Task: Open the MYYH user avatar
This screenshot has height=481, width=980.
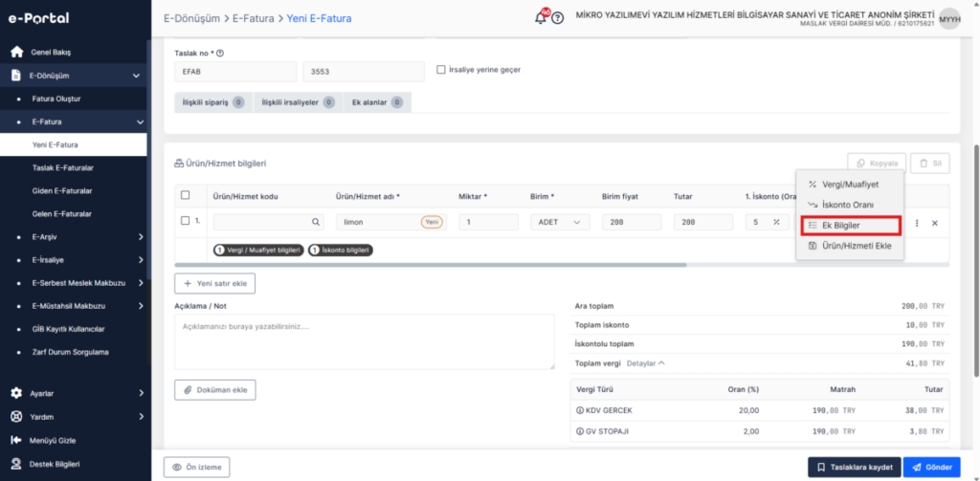Action: coord(950,18)
